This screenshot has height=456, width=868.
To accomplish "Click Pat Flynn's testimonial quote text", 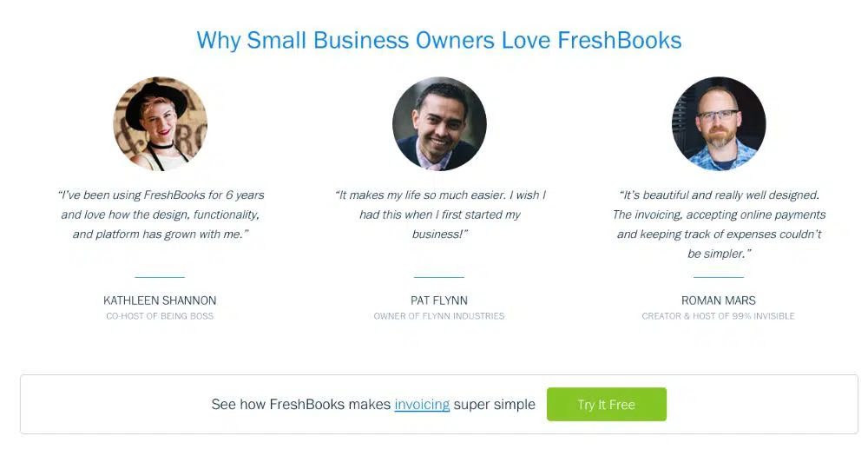I will pos(439,215).
